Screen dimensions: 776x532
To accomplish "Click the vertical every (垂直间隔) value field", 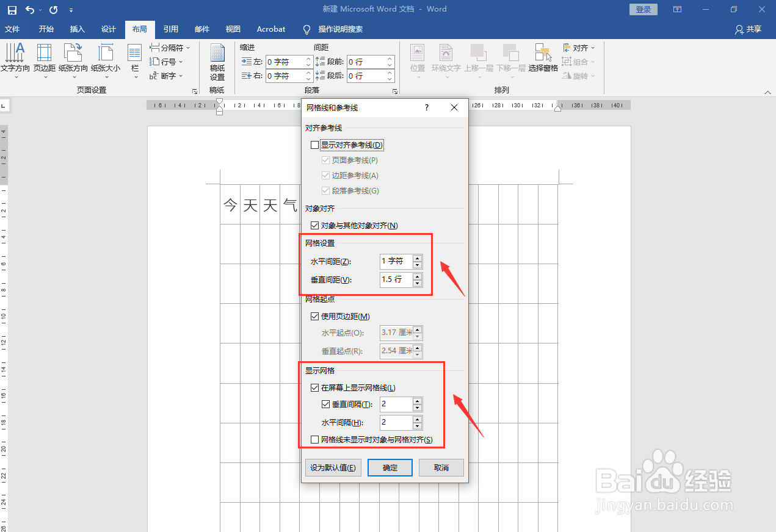I will pos(396,404).
